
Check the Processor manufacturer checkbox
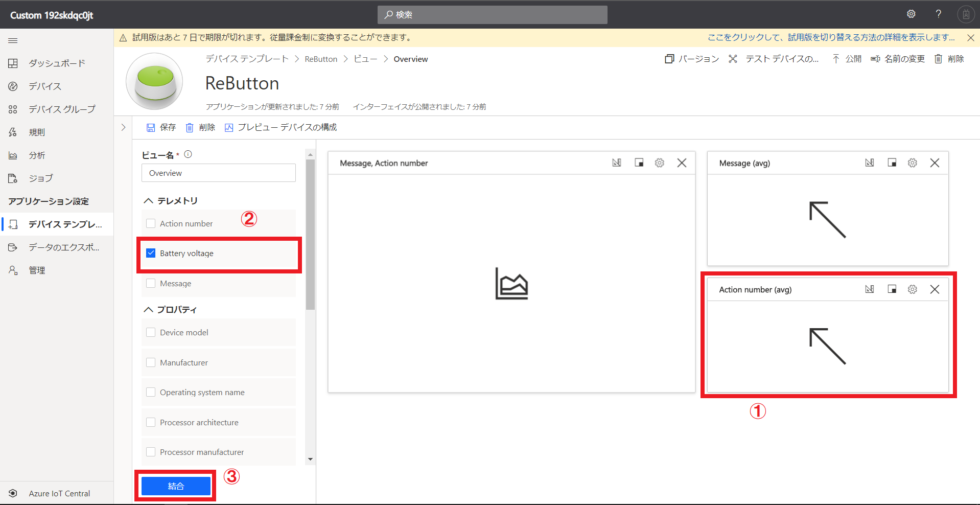[x=151, y=452]
